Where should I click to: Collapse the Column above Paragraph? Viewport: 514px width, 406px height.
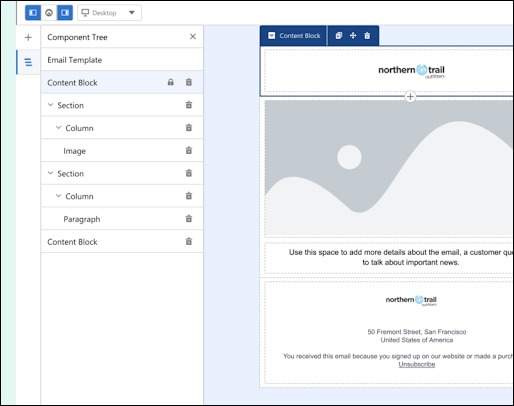58,196
